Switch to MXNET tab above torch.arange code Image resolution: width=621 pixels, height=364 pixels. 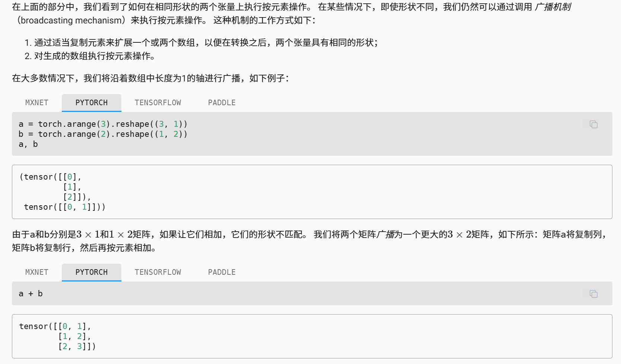tap(37, 103)
